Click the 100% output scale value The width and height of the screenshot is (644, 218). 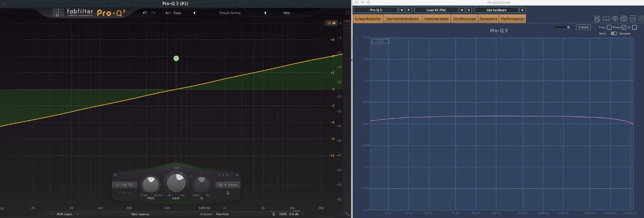[283, 214]
